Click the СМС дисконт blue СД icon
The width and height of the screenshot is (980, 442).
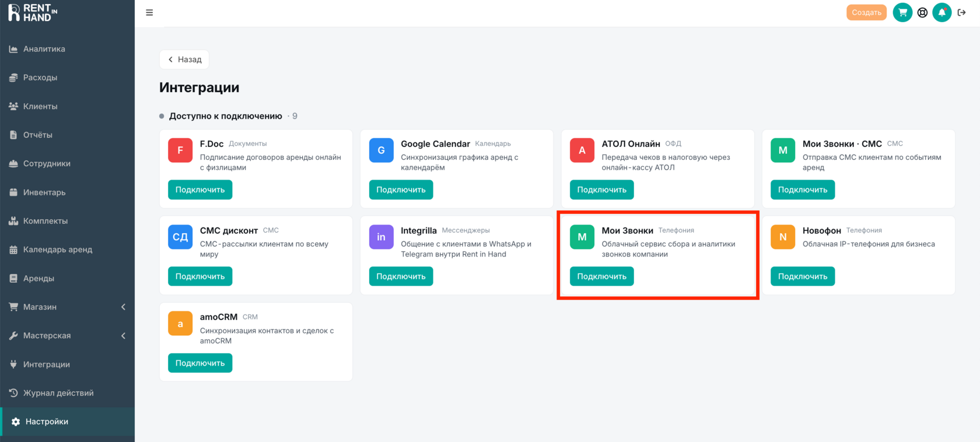click(x=180, y=237)
